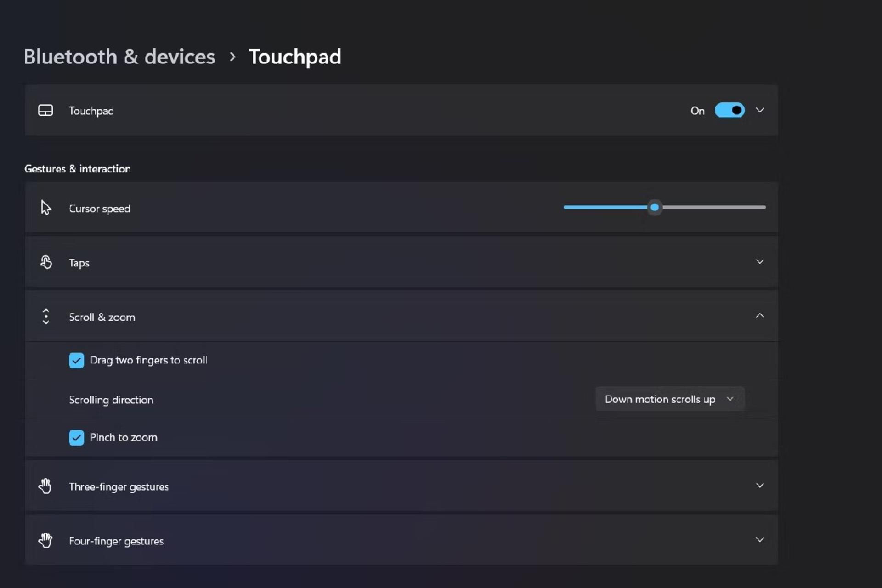Uncheck Drag two fingers to scroll
The height and width of the screenshot is (588, 882).
pyautogui.click(x=77, y=361)
